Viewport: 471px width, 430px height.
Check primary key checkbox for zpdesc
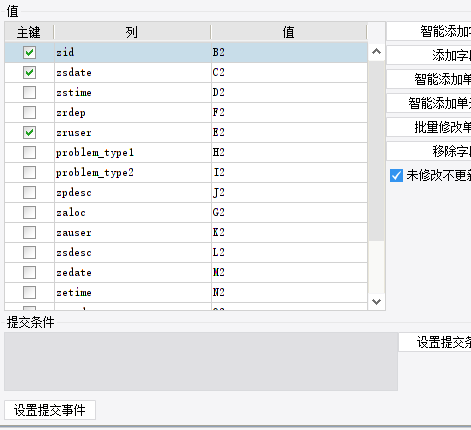coord(29,192)
